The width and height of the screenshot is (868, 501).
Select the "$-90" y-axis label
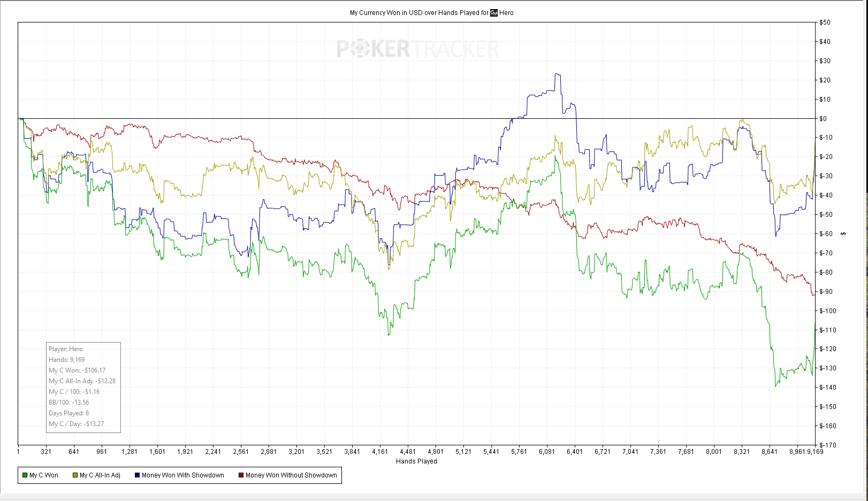[x=826, y=292]
